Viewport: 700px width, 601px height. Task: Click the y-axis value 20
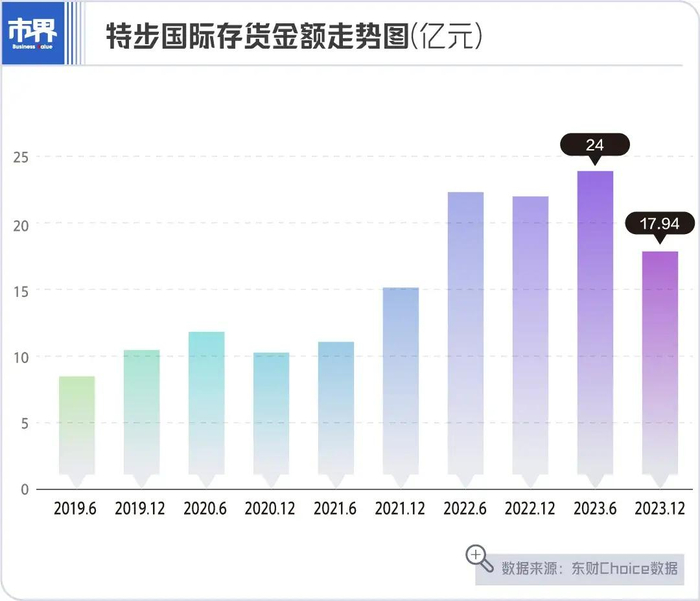tap(21, 226)
